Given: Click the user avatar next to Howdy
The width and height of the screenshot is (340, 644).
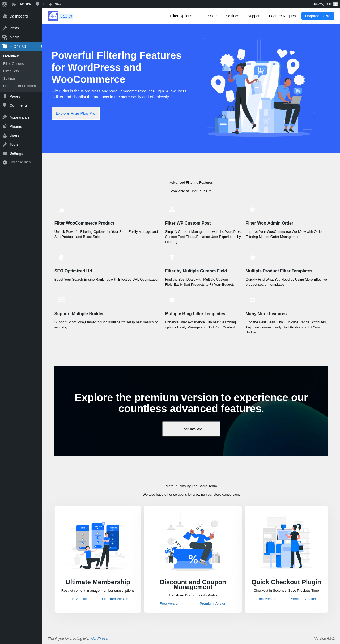Looking at the screenshot, I should [x=335, y=4].
